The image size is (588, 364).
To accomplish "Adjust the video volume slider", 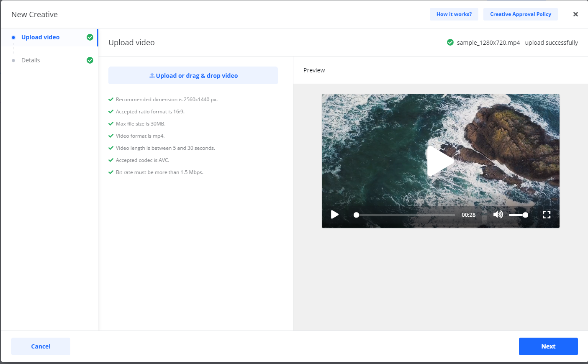I will pos(518,215).
